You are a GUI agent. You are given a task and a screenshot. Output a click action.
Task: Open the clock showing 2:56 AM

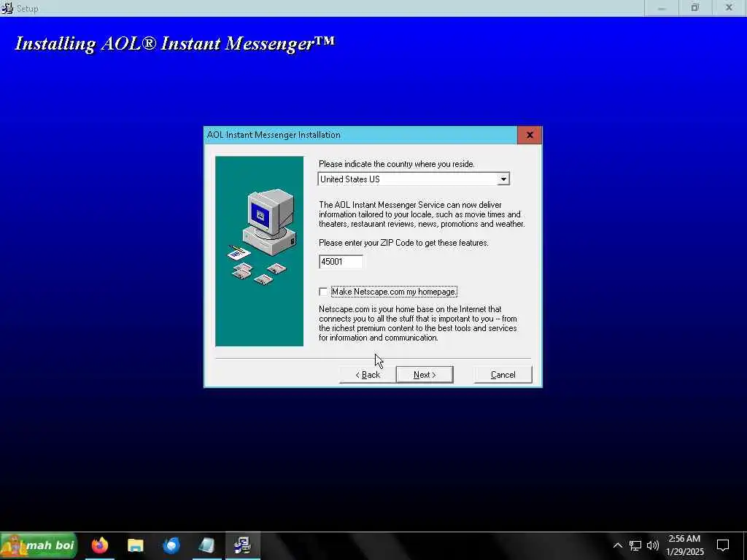(684, 545)
